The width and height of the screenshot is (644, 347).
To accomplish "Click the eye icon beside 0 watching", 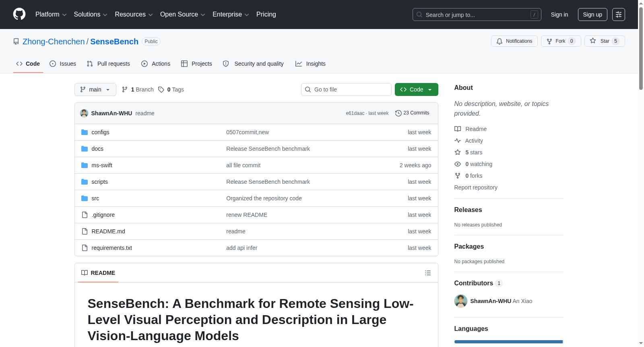I will point(458,164).
